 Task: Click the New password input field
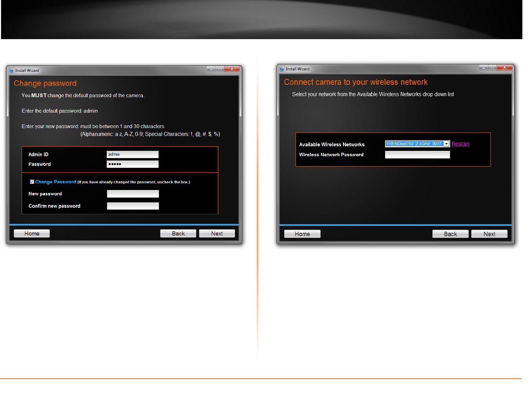click(x=133, y=194)
